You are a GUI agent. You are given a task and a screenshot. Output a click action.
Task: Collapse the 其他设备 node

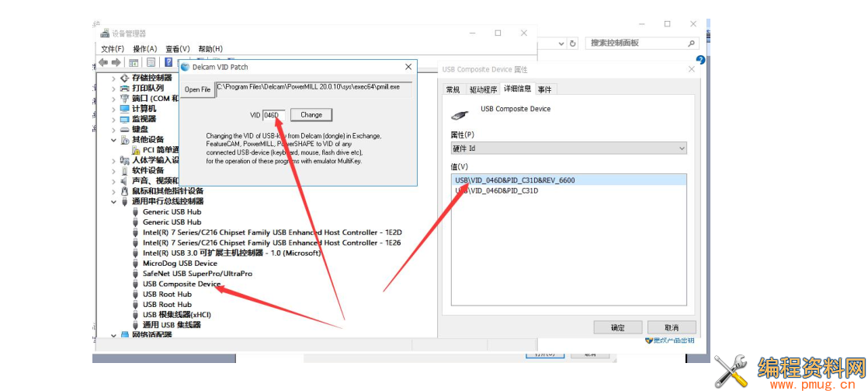113,140
